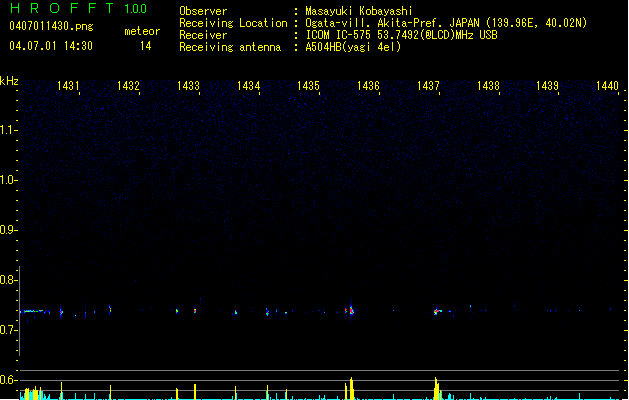Click the strong meteor echo just before 1436

click(x=350, y=310)
